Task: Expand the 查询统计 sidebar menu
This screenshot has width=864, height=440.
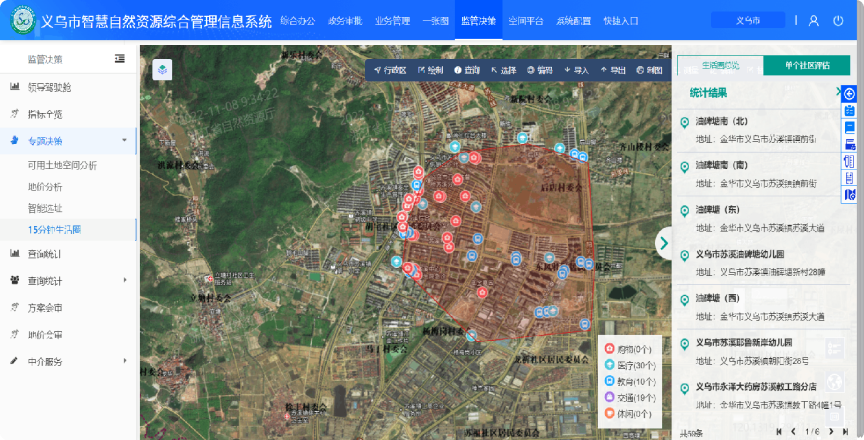Action: coord(124,280)
